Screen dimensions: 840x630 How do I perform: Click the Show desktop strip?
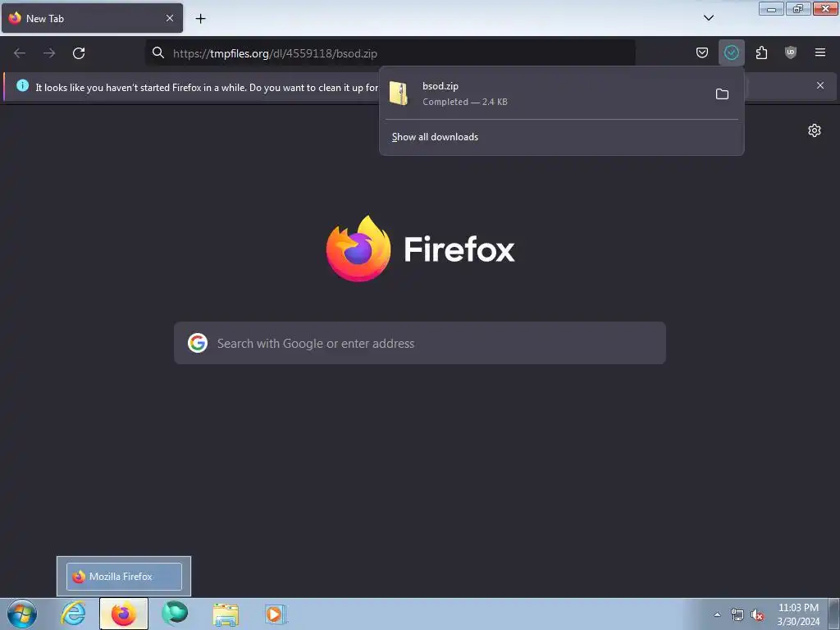coord(833,614)
